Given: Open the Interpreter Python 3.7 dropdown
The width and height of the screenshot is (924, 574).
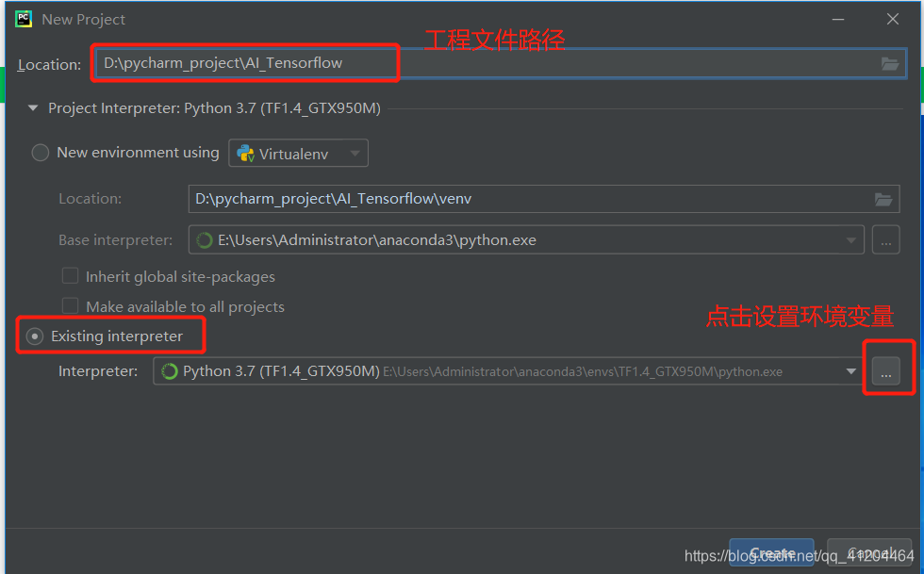Looking at the screenshot, I should tap(850, 371).
